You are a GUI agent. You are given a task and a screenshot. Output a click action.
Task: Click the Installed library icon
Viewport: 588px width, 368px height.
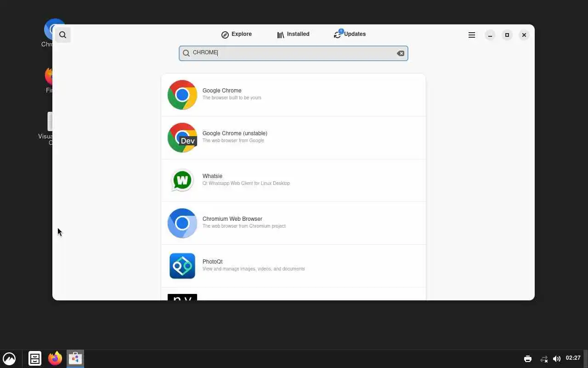[281, 35]
